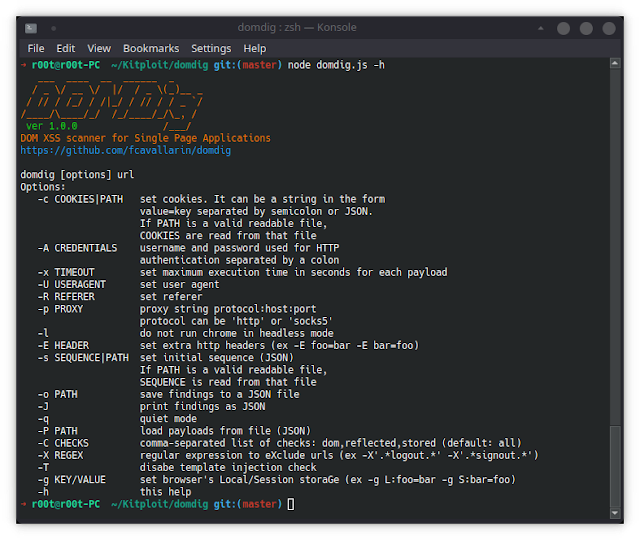Click the '-E HEADER' option
The image size is (640, 540).
[x=63, y=346]
